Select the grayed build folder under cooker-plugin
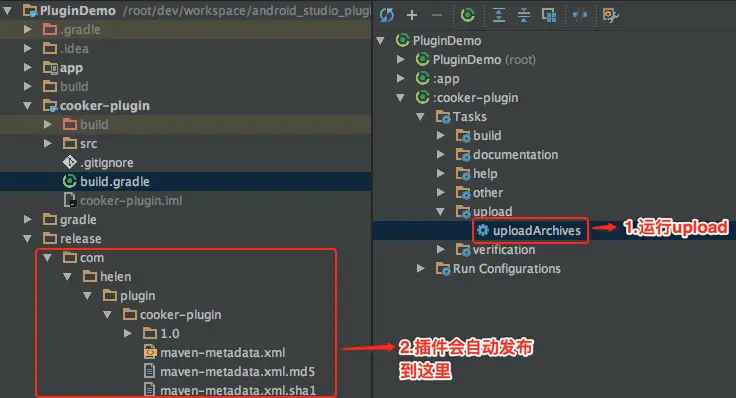This screenshot has height=398, width=736. point(94,124)
